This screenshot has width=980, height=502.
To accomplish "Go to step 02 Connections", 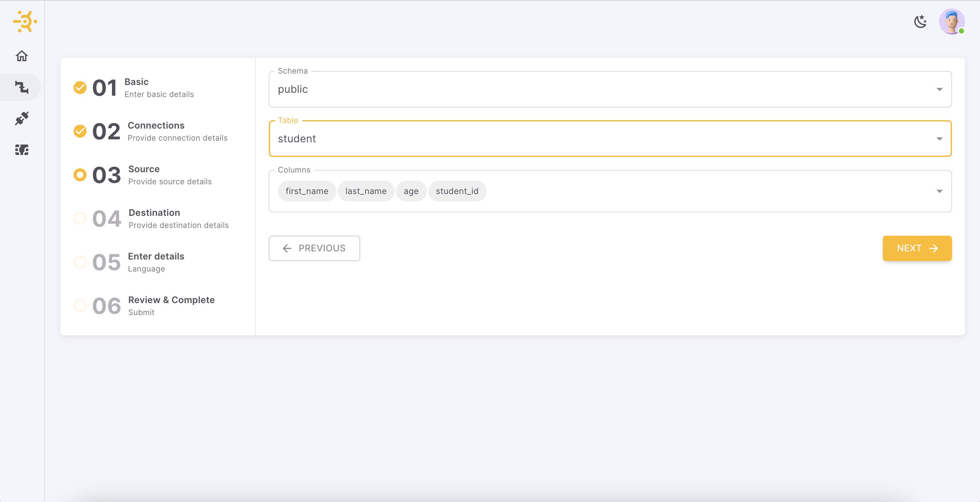I will (x=151, y=131).
